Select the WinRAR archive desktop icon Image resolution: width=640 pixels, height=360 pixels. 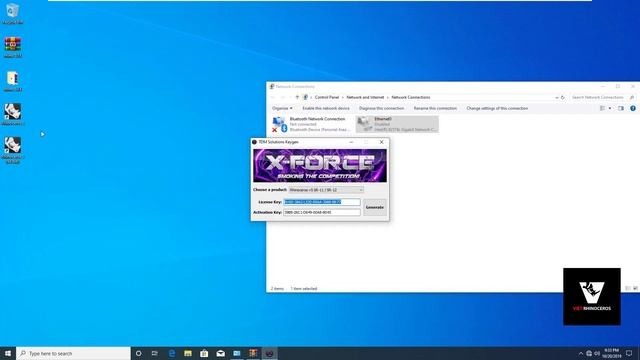click(x=13, y=47)
